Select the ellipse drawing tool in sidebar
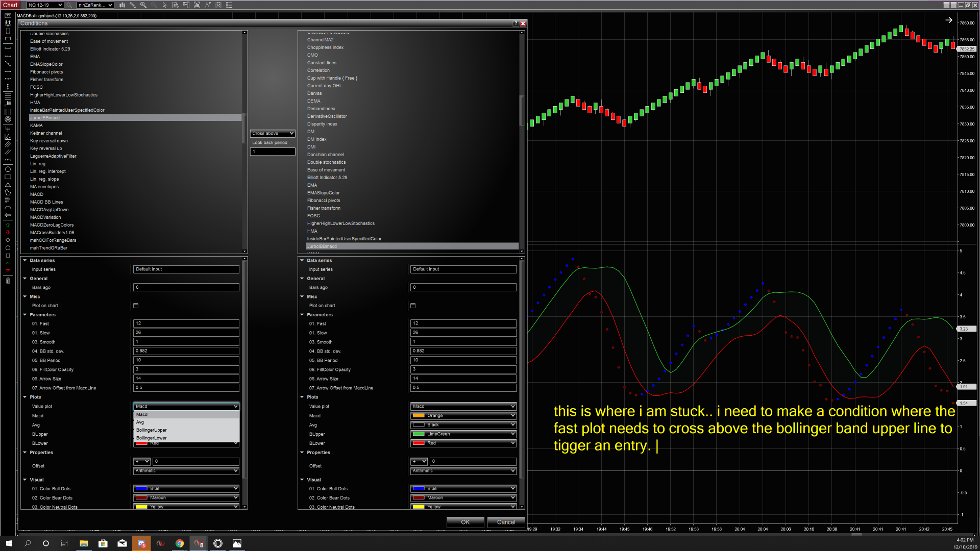This screenshot has height=551, width=980. tap(8, 169)
